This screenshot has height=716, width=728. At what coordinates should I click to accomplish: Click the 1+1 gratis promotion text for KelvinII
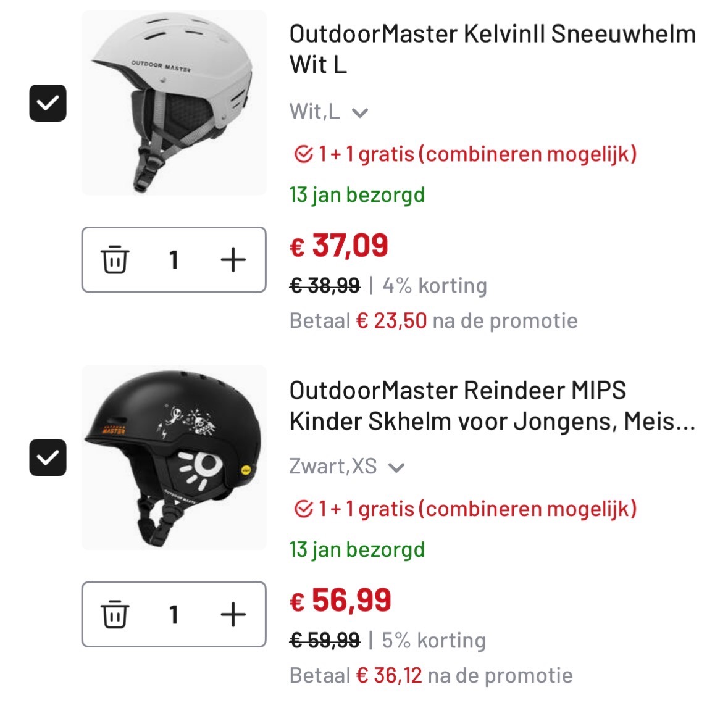coord(475,154)
